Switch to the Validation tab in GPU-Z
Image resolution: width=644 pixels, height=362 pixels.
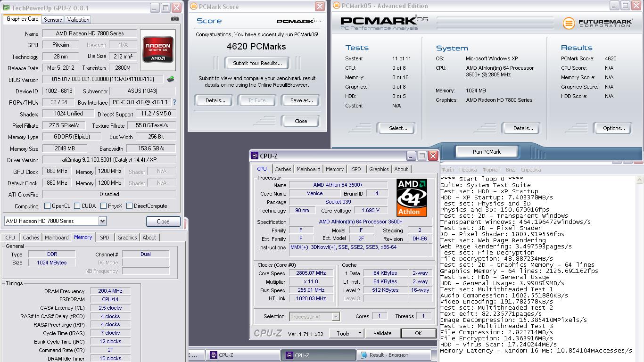tap(78, 20)
